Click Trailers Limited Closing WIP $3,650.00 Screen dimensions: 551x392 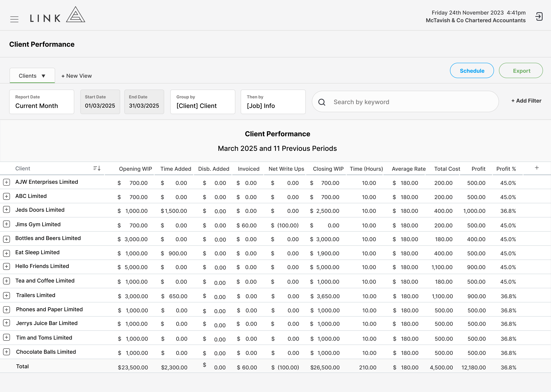coord(325,296)
